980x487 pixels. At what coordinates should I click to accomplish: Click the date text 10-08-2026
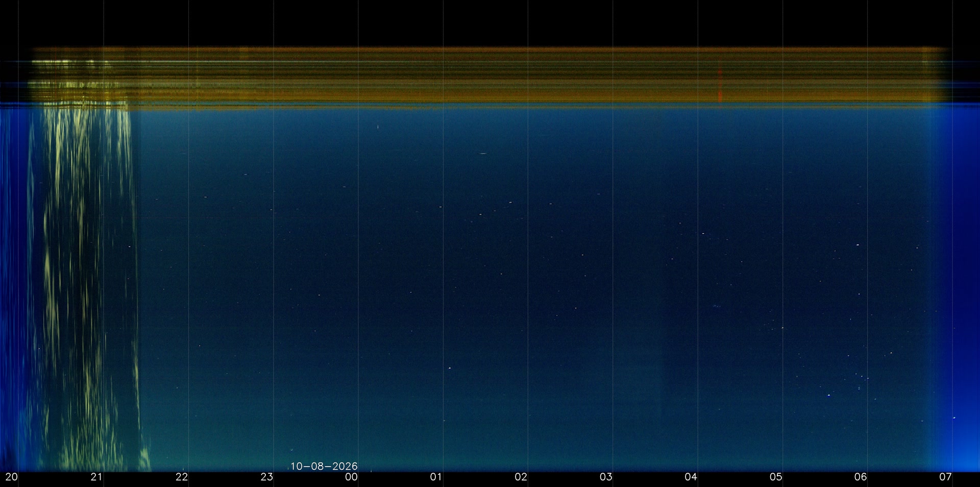pos(324,466)
